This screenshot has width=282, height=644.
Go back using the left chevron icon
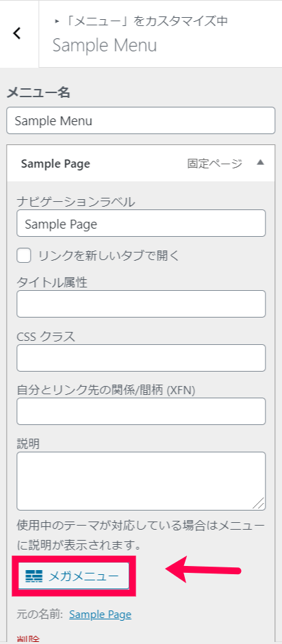click(17, 34)
